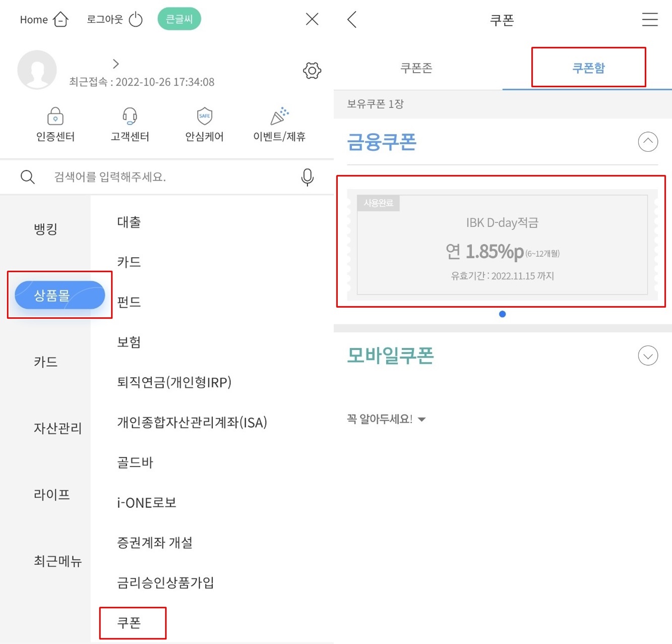Image resolution: width=672 pixels, height=644 pixels.
Task: Tap the search magnifier icon
Action: [28, 177]
